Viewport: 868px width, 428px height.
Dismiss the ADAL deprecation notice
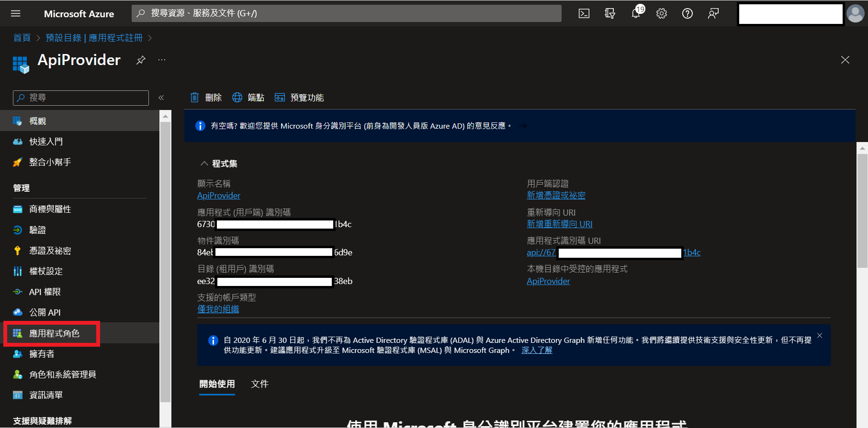coord(820,336)
